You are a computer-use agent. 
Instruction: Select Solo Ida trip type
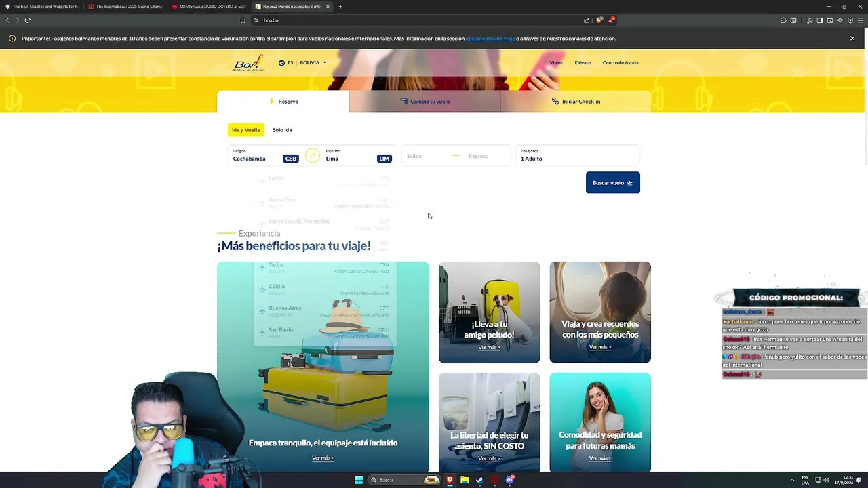pos(282,130)
